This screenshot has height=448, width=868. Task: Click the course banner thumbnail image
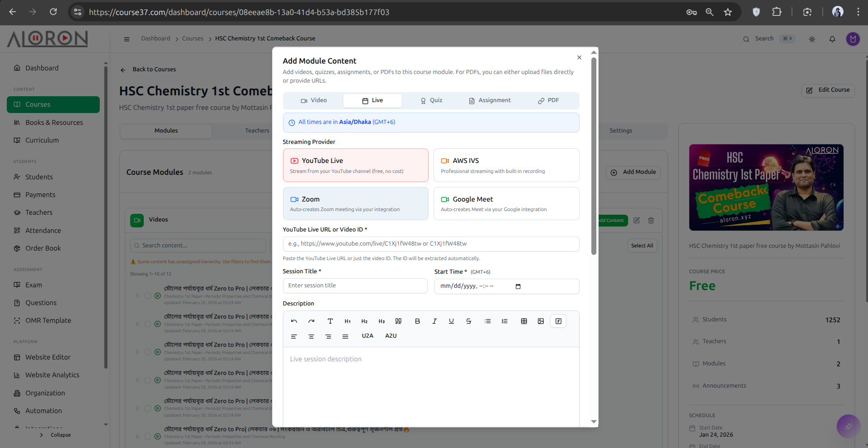tap(766, 187)
